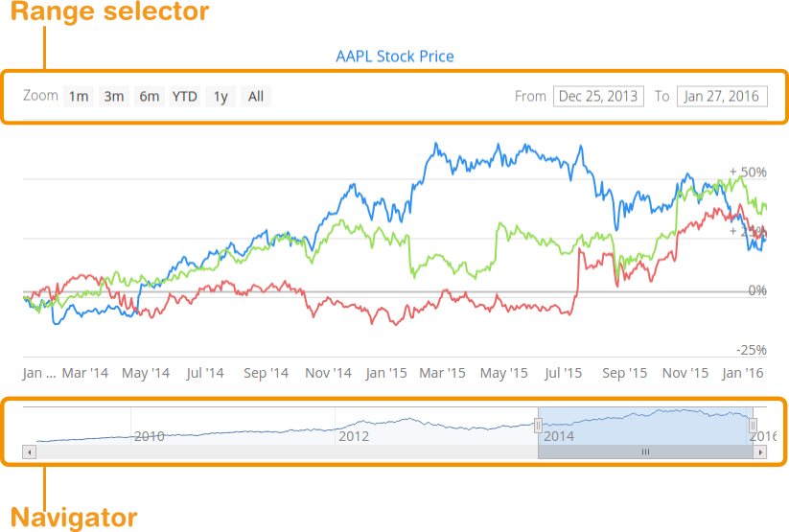Click the blue series line peak
The width and height of the screenshot is (789, 532).
point(436,146)
